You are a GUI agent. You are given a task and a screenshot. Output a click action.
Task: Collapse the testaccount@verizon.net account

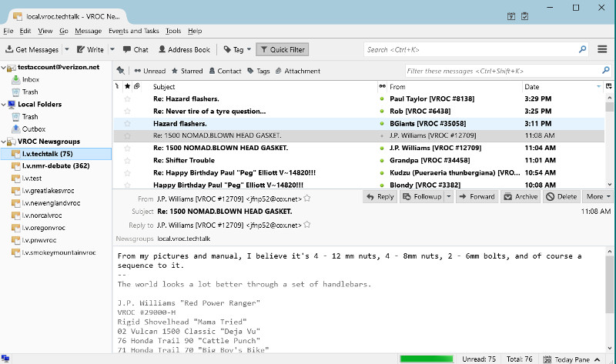[4, 68]
